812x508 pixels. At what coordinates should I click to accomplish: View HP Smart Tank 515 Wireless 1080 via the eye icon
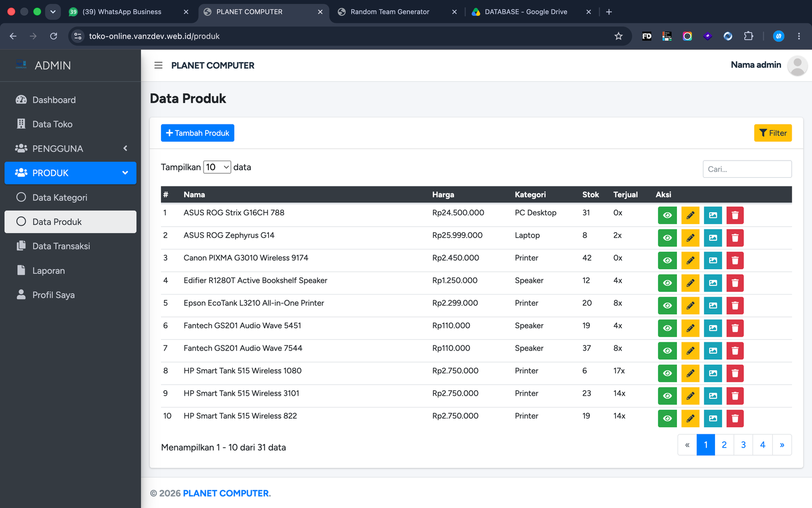[x=667, y=373]
